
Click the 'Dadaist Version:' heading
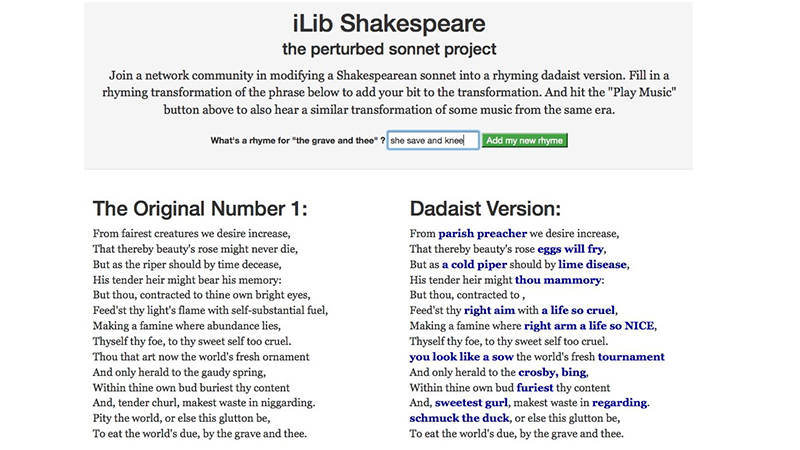(485, 209)
